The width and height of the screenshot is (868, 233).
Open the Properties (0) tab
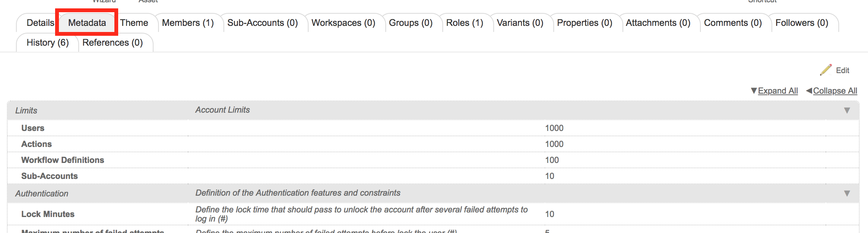(x=584, y=23)
